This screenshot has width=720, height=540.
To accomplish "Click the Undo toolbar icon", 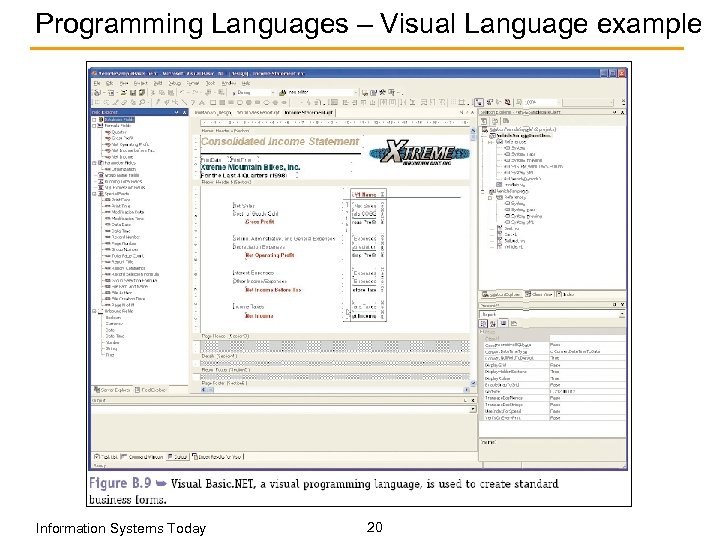I will pos(182,93).
